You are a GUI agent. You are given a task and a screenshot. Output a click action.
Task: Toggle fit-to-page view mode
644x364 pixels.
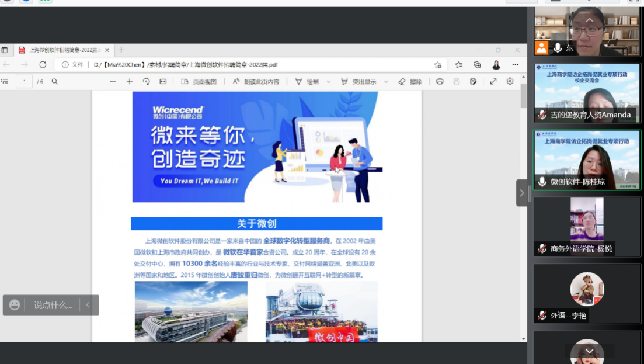tap(162, 81)
